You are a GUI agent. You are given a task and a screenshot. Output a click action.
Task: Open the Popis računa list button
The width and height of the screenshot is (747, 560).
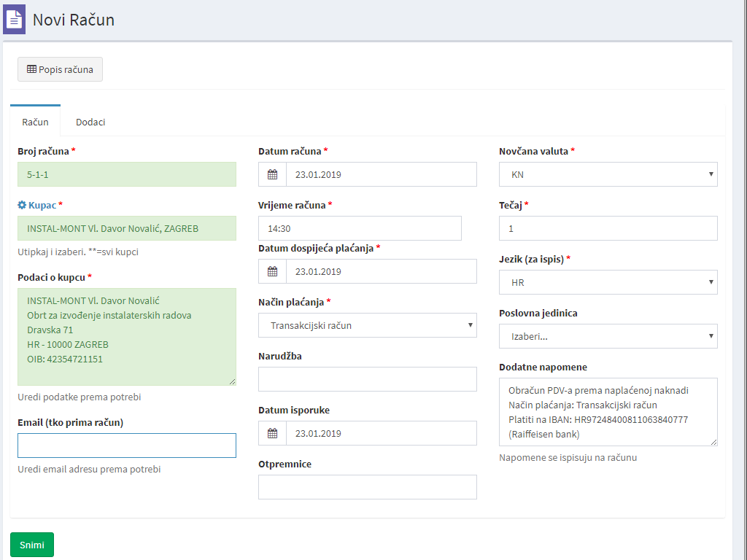tap(60, 70)
